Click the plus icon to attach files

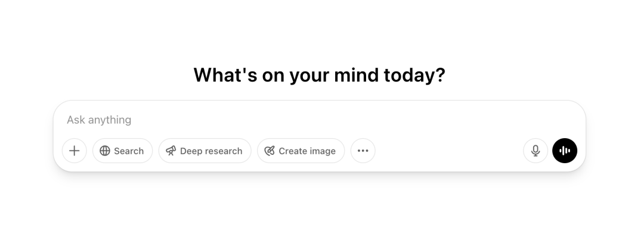pyautogui.click(x=75, y=151)
